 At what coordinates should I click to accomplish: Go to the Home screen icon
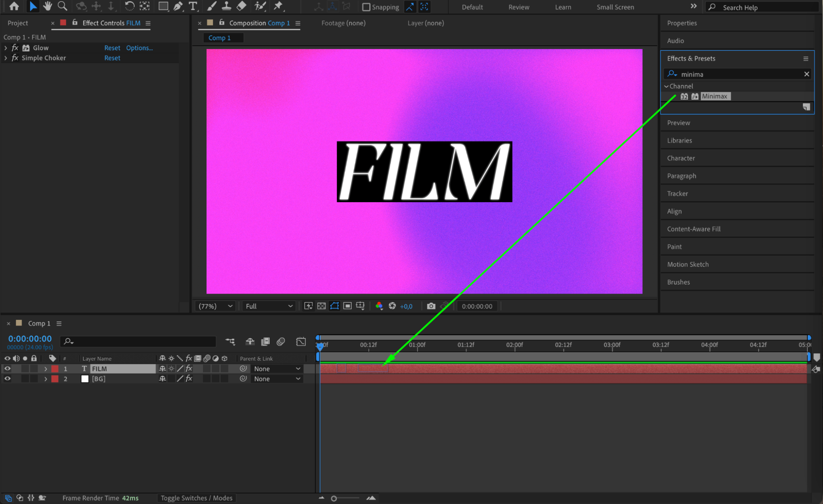click(14, 6)
